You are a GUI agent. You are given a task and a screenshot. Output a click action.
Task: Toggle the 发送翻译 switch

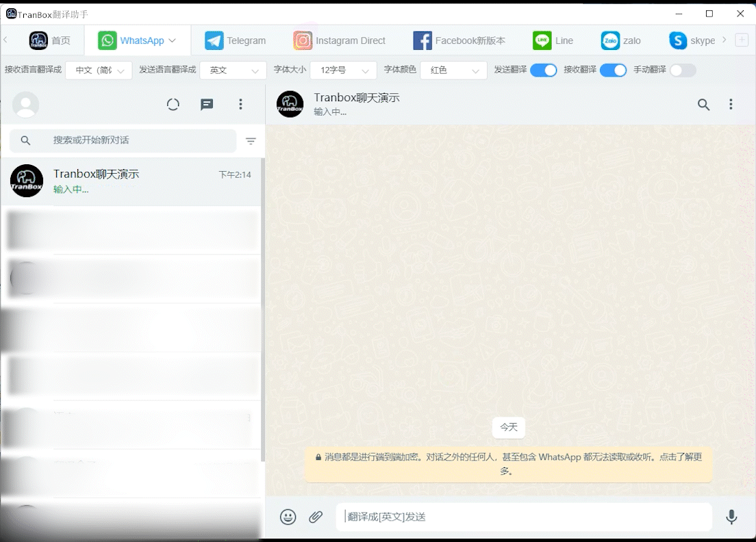pyautogui.click(x=544, y=70)
